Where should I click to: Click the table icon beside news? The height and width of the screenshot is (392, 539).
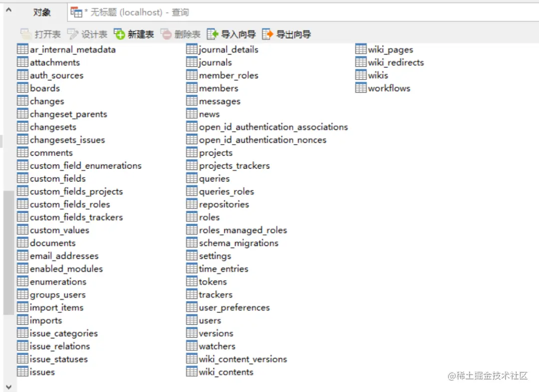pos(192,113)
